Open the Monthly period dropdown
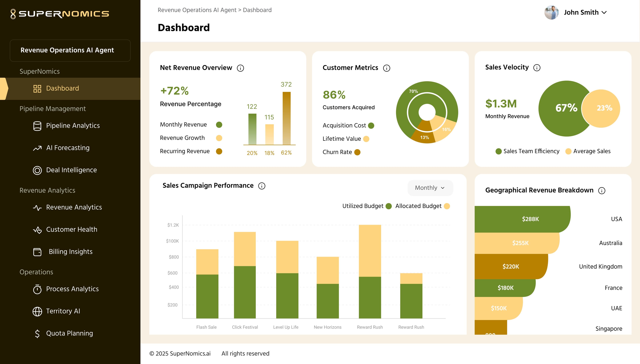This screenshot has width=640, height=364. (x=430, y=188)
